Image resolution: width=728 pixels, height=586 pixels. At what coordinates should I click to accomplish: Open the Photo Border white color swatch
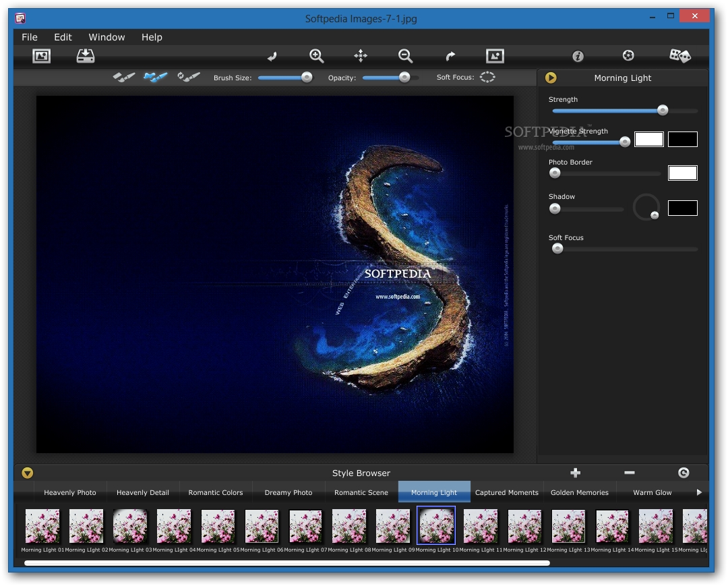[x=682, y=173]
